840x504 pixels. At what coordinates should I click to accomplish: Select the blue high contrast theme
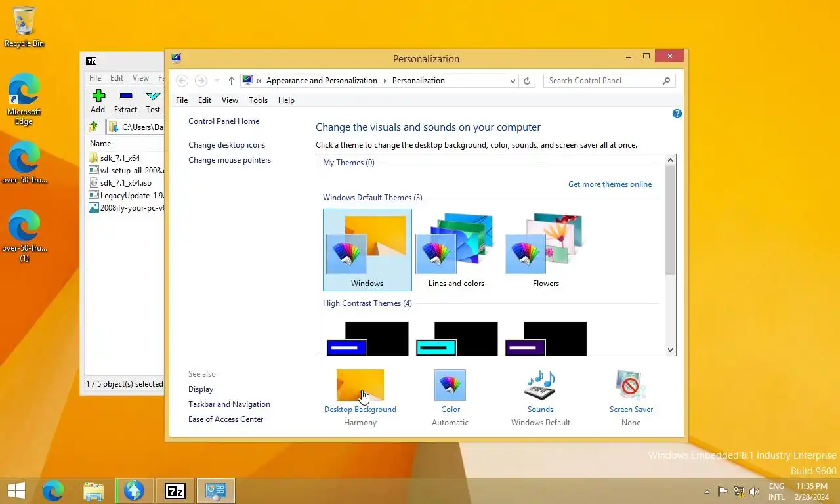pos(367,339)
